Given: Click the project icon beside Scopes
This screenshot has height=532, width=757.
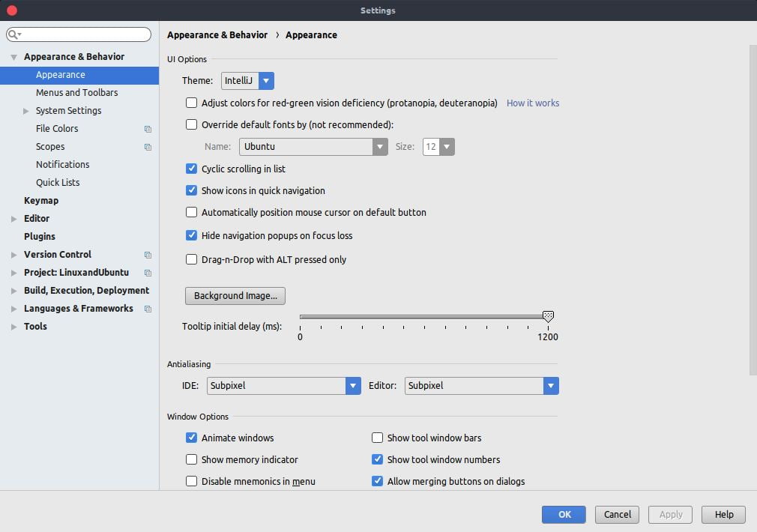Looking at the screenshot, I should (148, 146).
